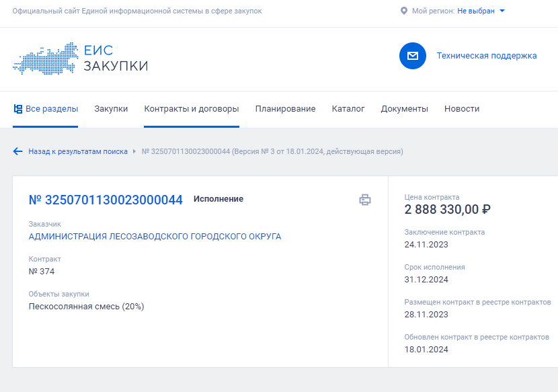
Task: Click the breadcrumb version text
Action: (272, 151)
